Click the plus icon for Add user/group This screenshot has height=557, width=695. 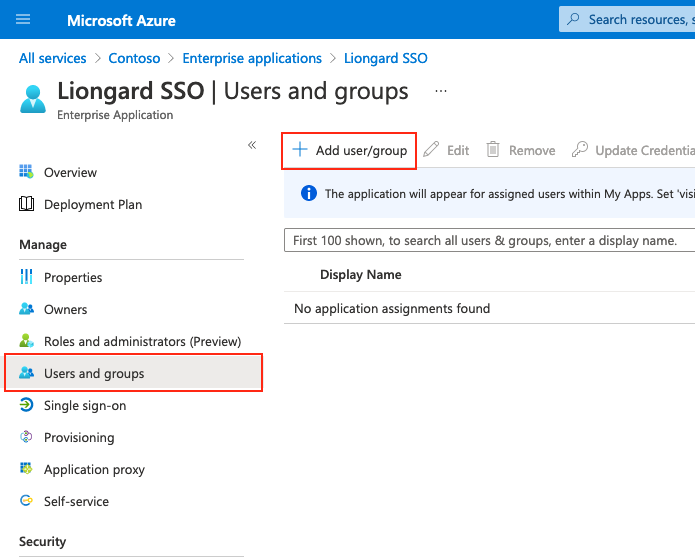[300, 149]
